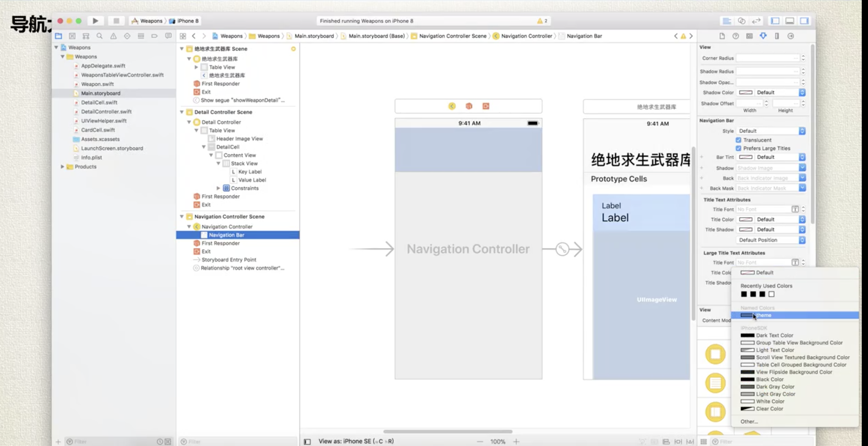Click the Corner Radius input field
The height and width of the screenshot is (446, 868).
(x=768, y=58)
